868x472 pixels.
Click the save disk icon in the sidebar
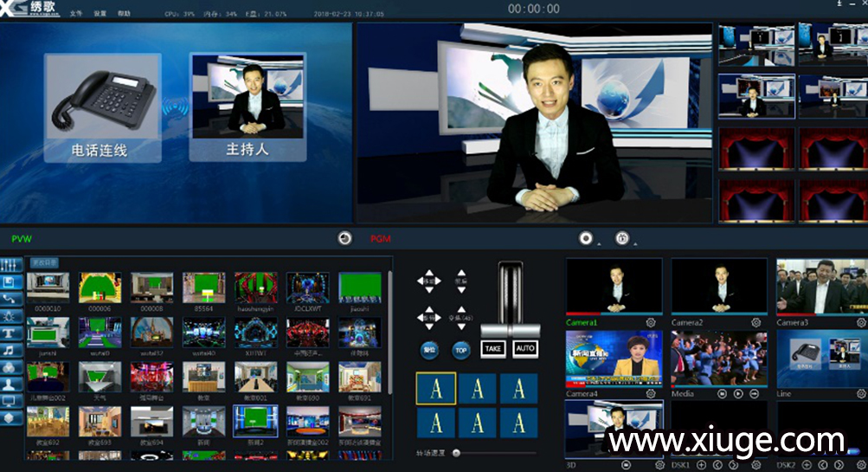pyautogui.click(x=11, y=281)
